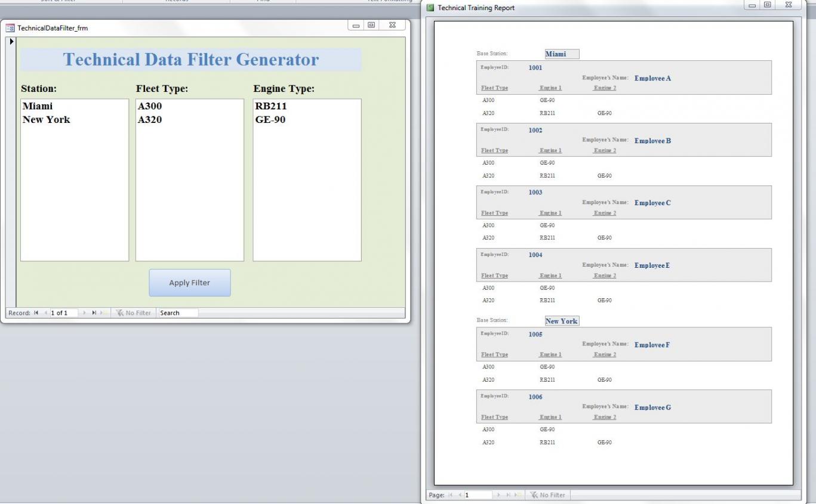The height and width of the screenshot is (504, 816).
Task: Click the Station: label
Action: coord(39,89)
